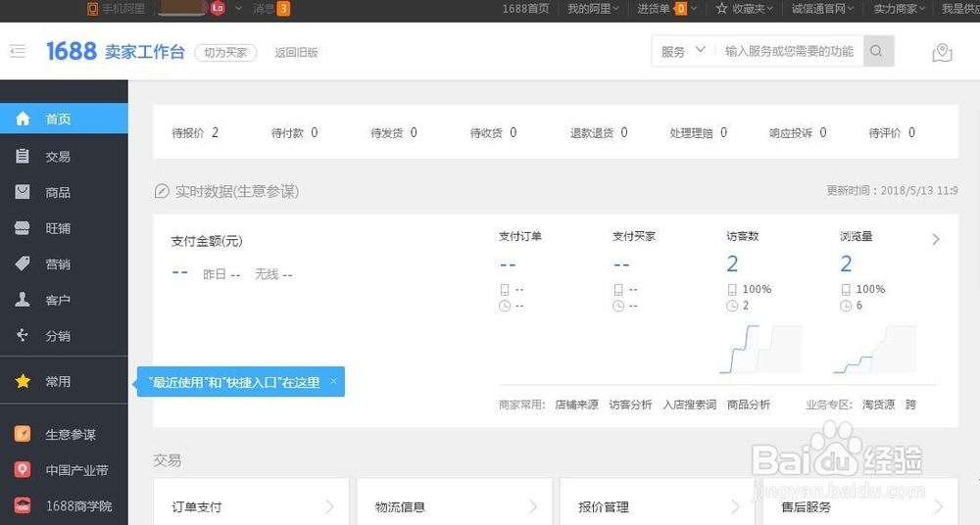Click the 浏览量 trend chart thumbnail
The height and width of the screenshot is (525, 980).
(874, 349)
